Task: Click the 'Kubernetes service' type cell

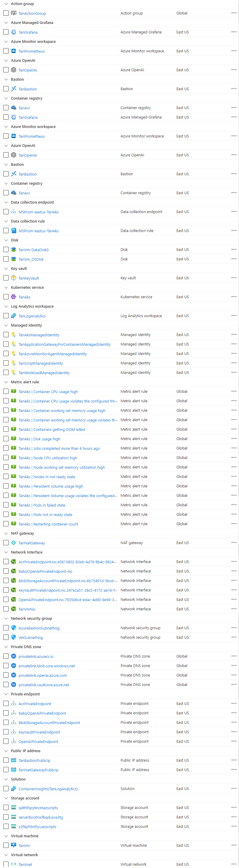Action: (136, 297)
